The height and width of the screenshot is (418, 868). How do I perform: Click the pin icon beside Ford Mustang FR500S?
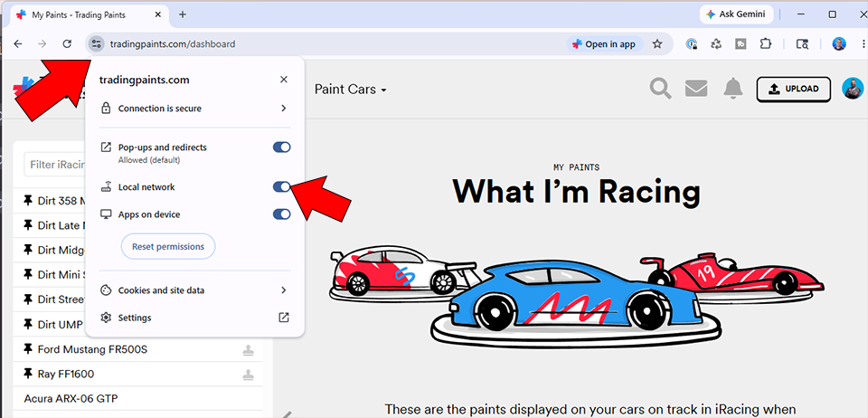click(29, 349)
